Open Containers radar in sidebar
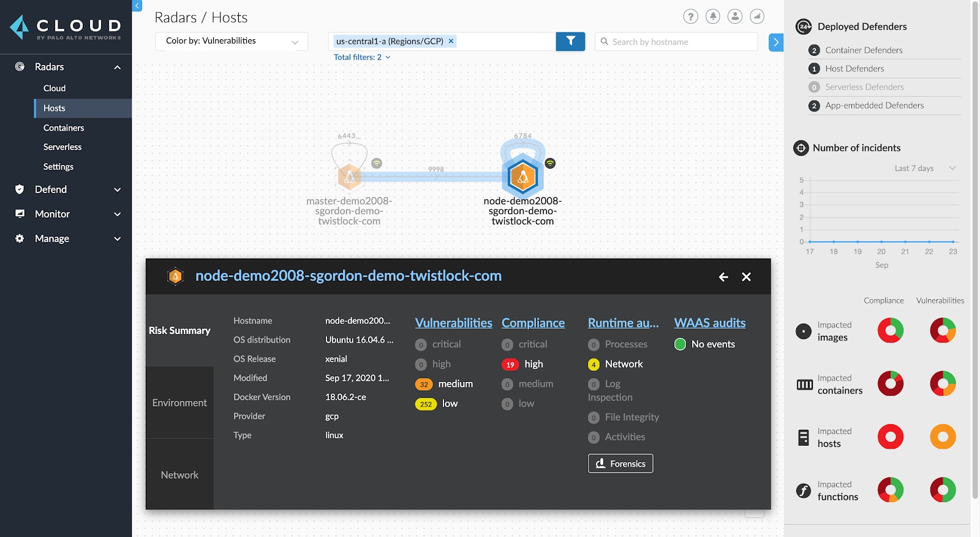The width and height of the screenshot is (980, 537). pos(64,128)
